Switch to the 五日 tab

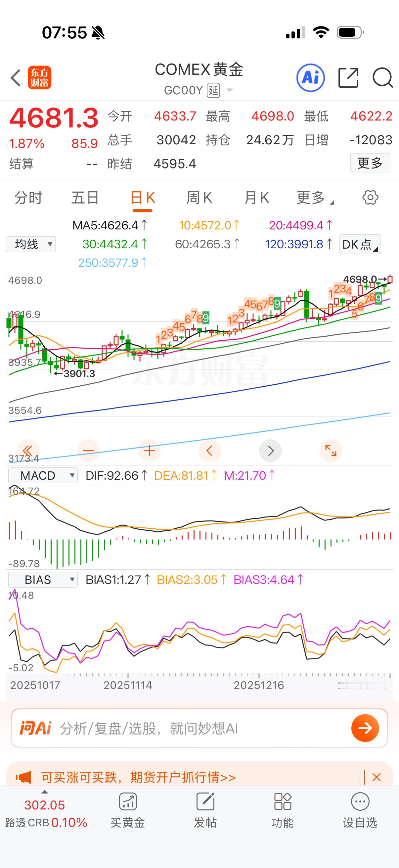[x=85, y=198]
